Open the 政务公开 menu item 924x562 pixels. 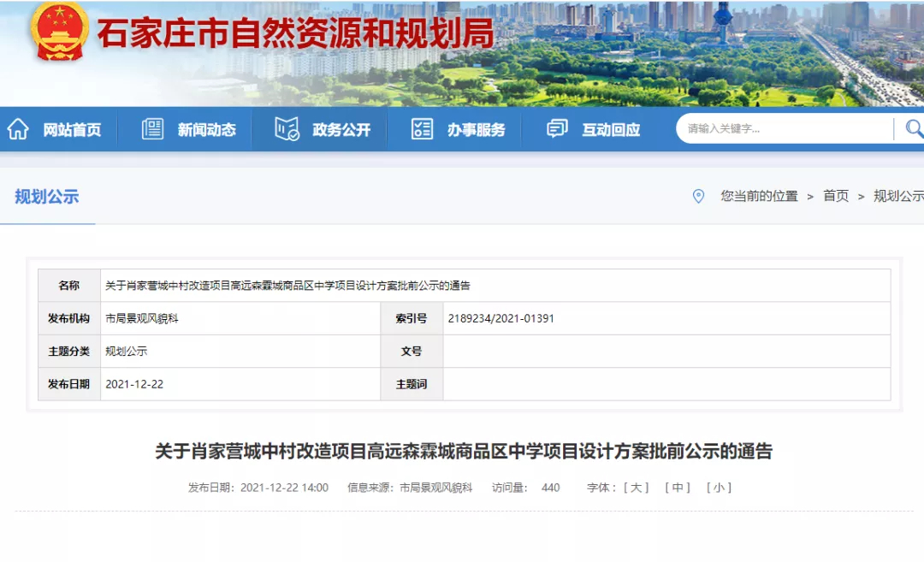point(341,130)
